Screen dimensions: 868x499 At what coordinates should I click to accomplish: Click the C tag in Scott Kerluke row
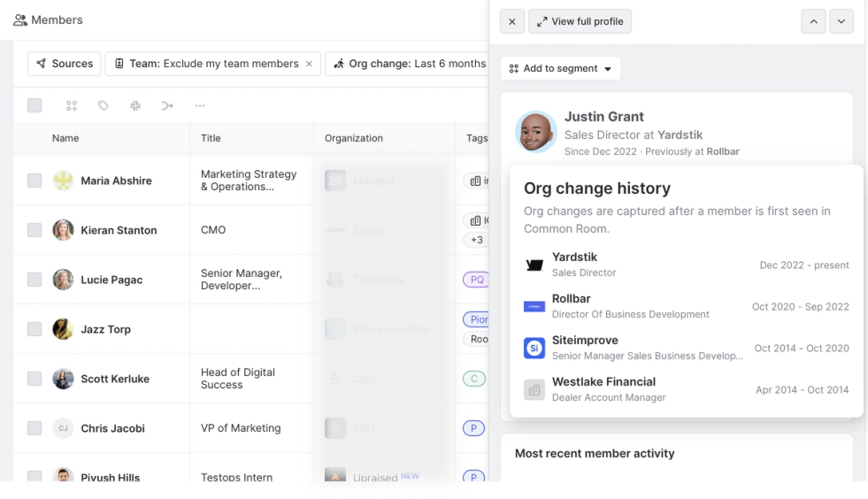474,379
